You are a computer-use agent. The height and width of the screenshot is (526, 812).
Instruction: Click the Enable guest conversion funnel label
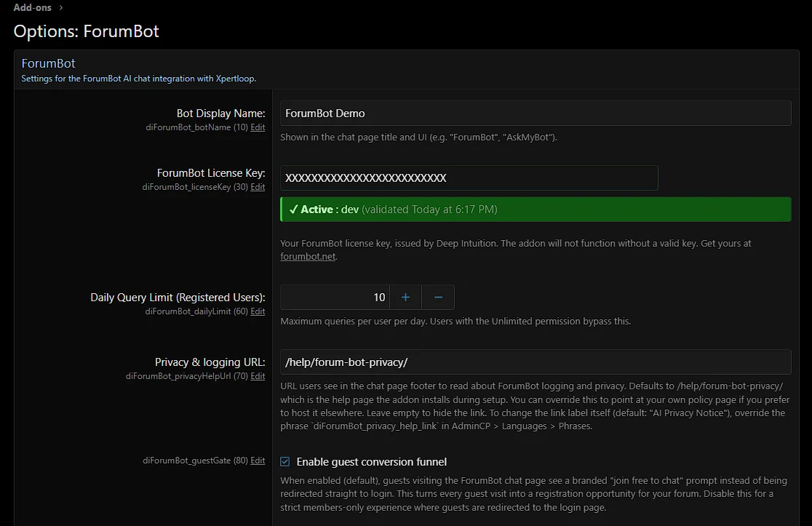click(372, 462)
